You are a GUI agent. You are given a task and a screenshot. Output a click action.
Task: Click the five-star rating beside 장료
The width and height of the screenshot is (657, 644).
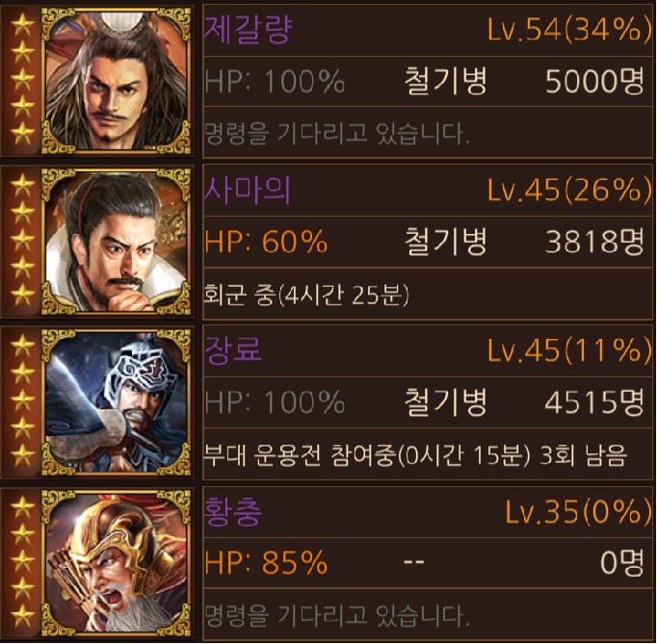click(22, 400)
